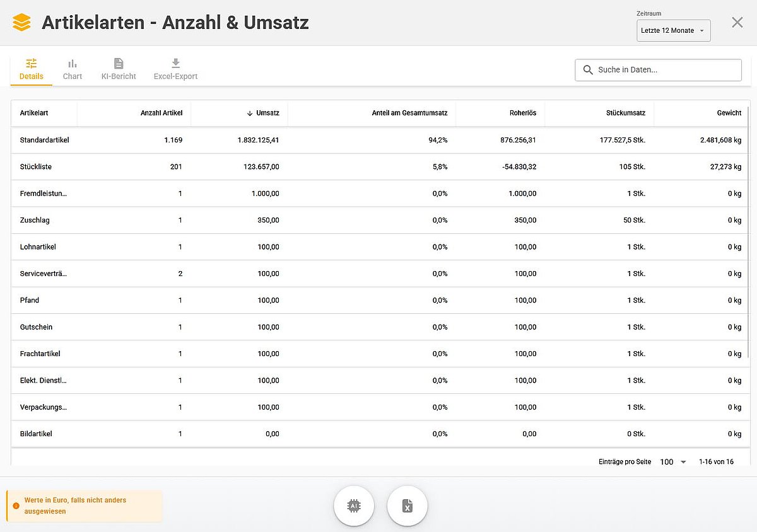Image resolution: width=757 pixels, height=532 pixels.
Task: Click the orange stacked layers logo icon
Action: 21,23
